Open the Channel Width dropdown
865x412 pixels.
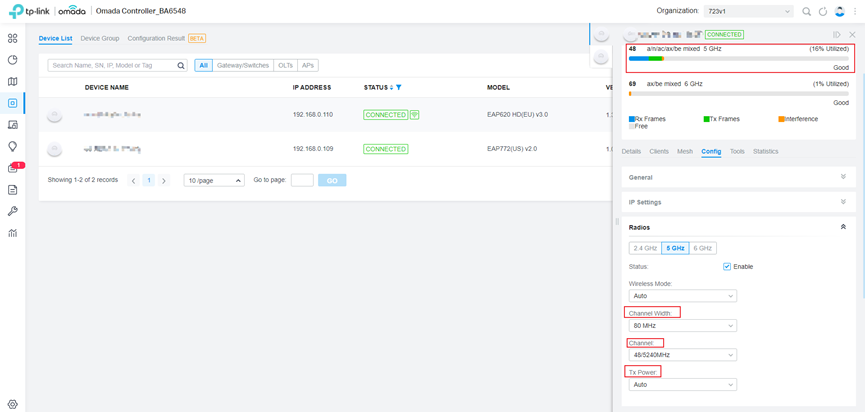682,326
